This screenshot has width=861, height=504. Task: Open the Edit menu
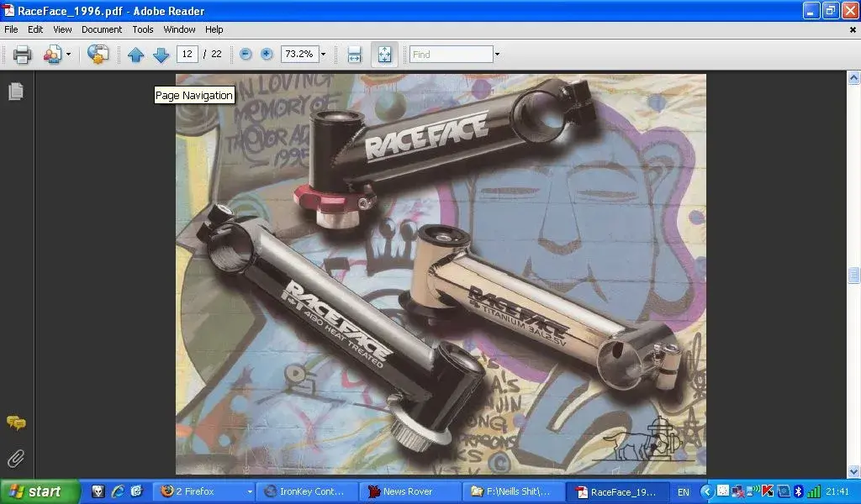[x=35, y=29]
